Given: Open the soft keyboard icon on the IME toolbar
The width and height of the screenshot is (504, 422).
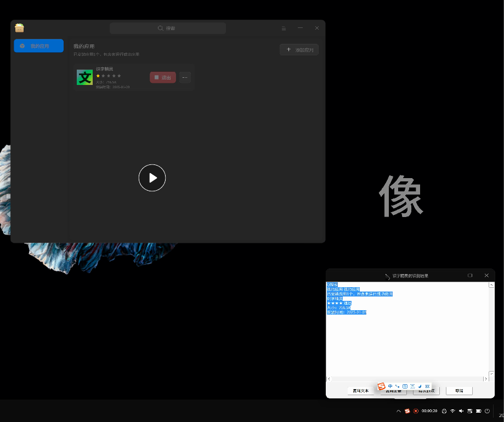Looking at the screenshot, I should 405,386.
